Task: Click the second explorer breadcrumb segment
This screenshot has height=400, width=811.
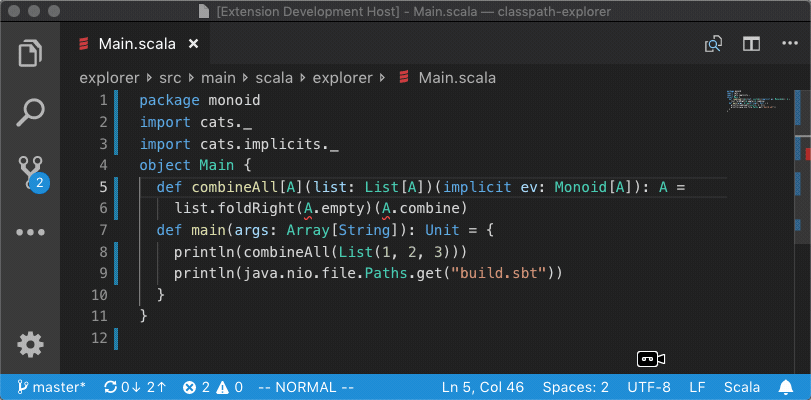Action: tap(342, 78)
